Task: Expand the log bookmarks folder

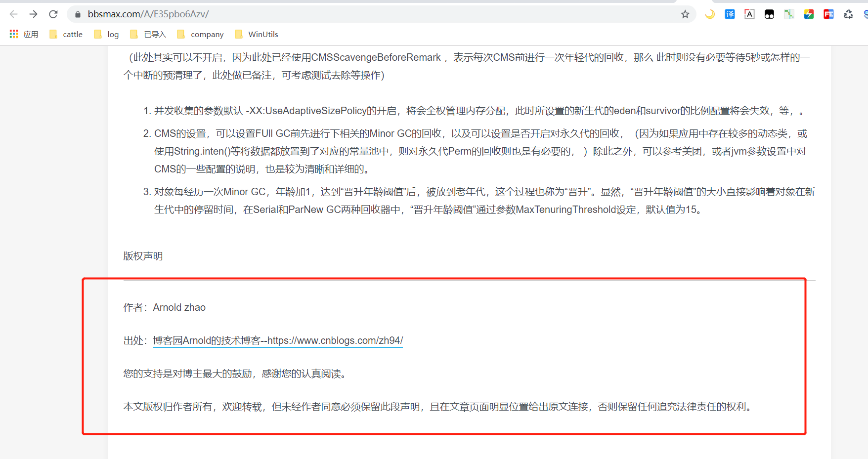Action: point(107,34)
